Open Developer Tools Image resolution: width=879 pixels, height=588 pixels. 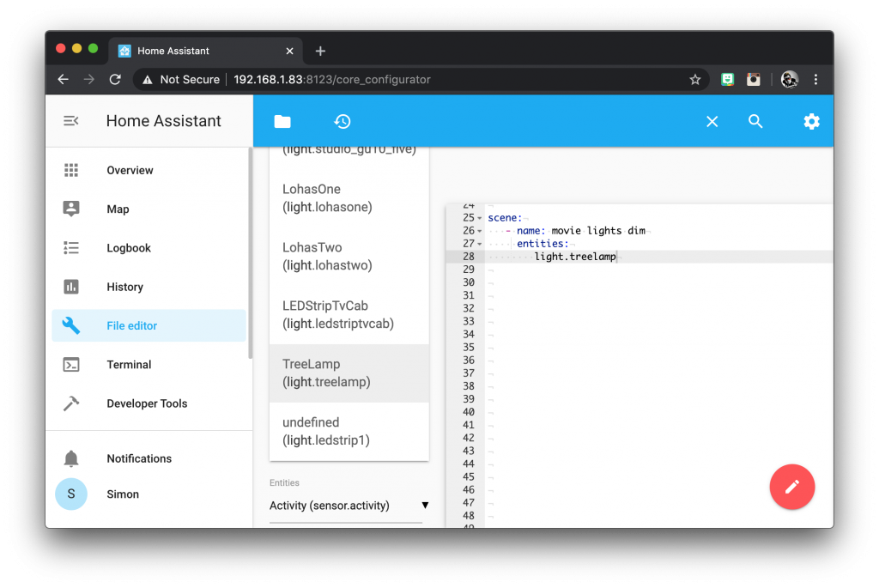(149, 403)
